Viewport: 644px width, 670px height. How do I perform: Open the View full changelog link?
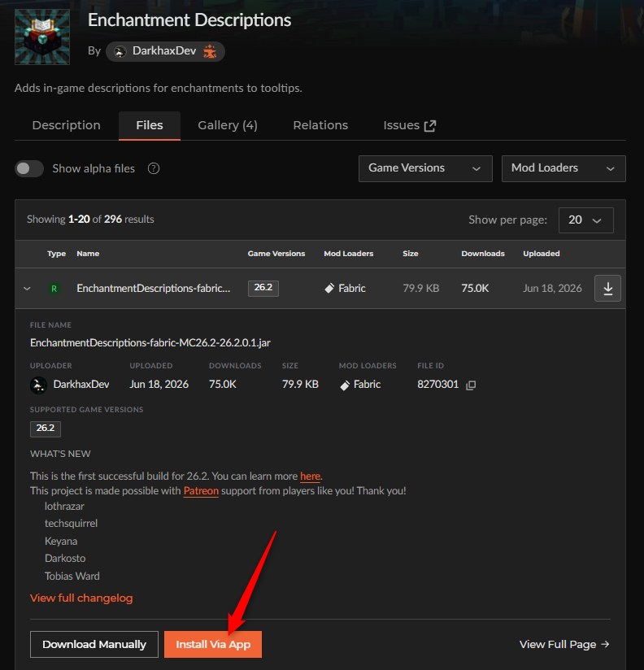[81, 598]
